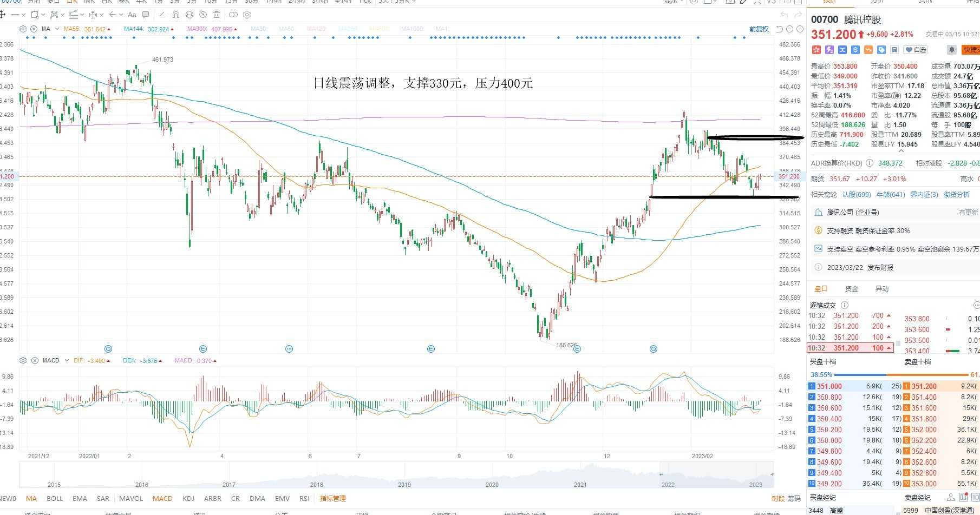Remove the MACD indicator with its X icon
This screenshot has height=515, width=980.
(35, 360)
